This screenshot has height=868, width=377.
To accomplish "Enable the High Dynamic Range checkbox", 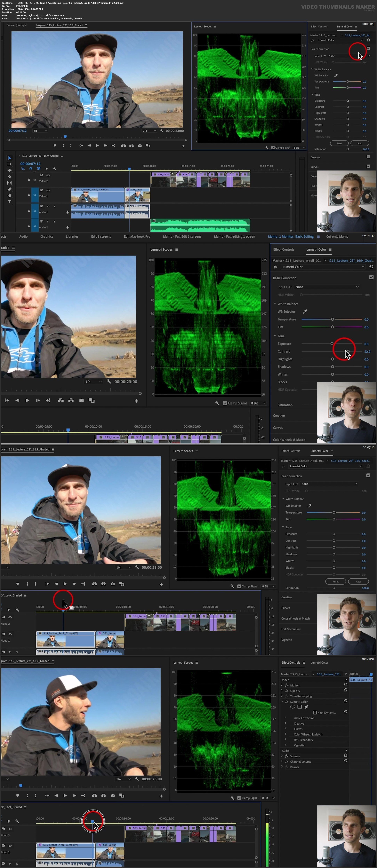I will [x=315, y=713].
